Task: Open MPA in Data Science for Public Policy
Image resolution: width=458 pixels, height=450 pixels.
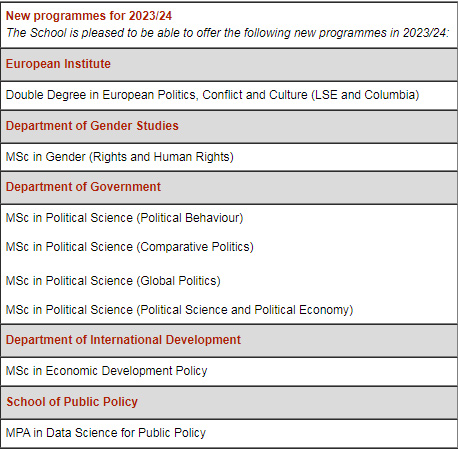Action: [x=106, y=433]
